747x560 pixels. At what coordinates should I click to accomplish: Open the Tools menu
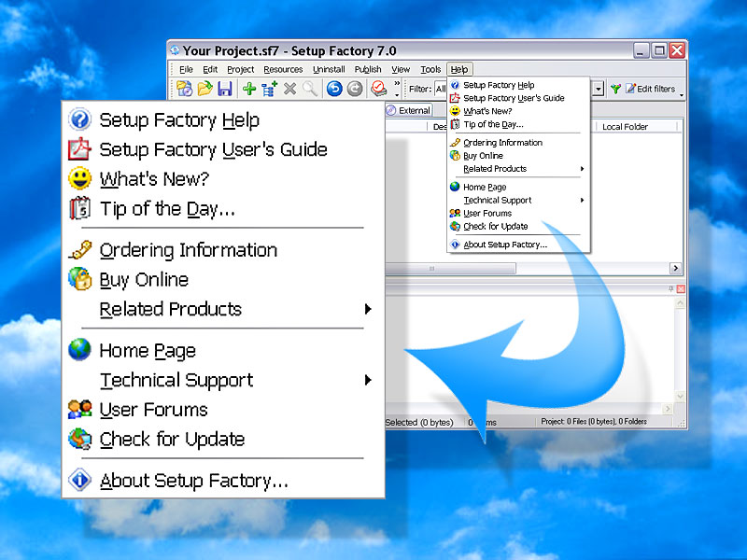(x=430, y=69)
